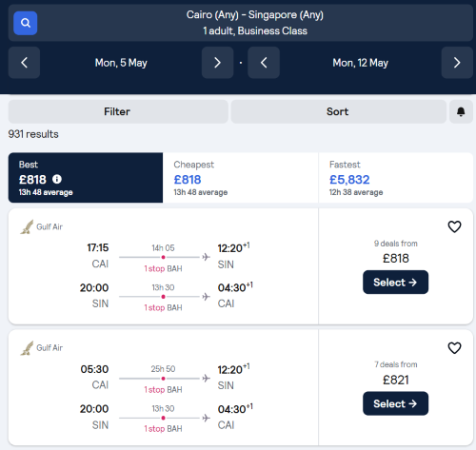476x450 pixels.
Task: Move return date forward from Mon, 12 May
Action: point(457,63)
